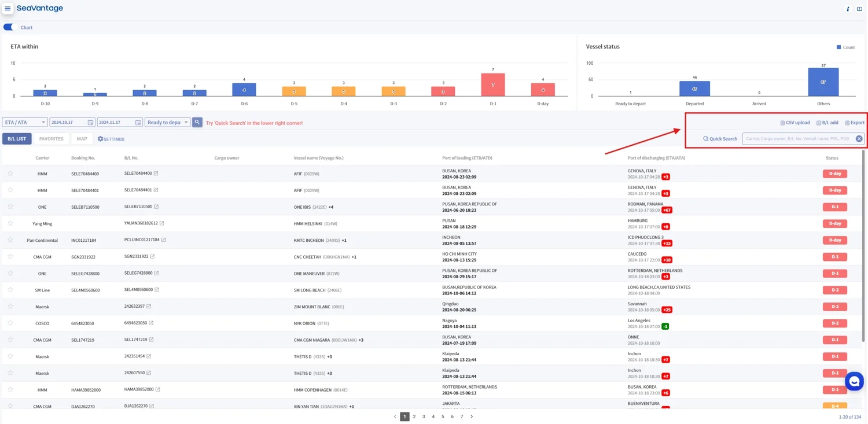Viewport: 868px width, 424px height.
Task: Click the B/L add button
Action: click(x=827, y=123)
